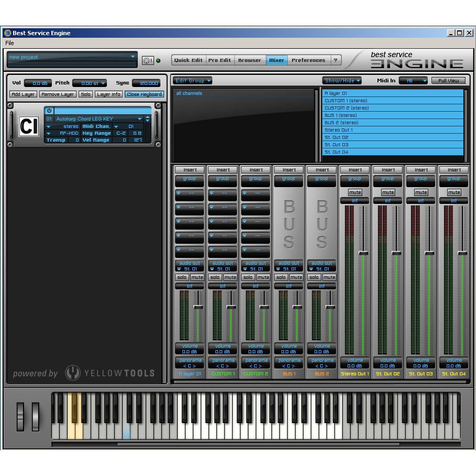Click the keyboard icon beside the project name
Viewport: 476px width, 476px height.
[x=148, y=59]
